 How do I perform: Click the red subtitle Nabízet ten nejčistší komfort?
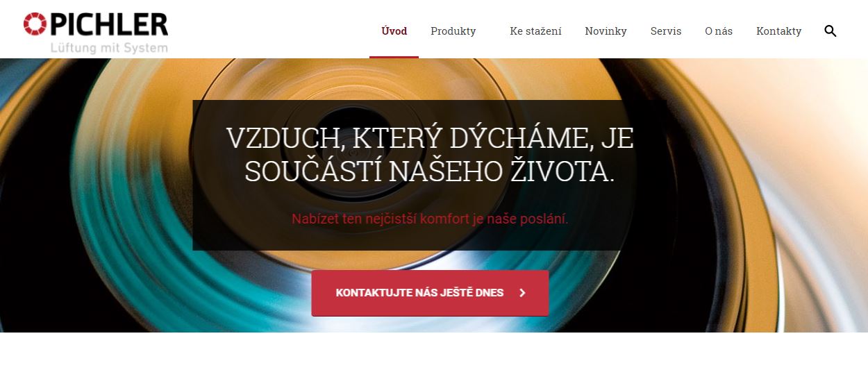coord(430,219)
